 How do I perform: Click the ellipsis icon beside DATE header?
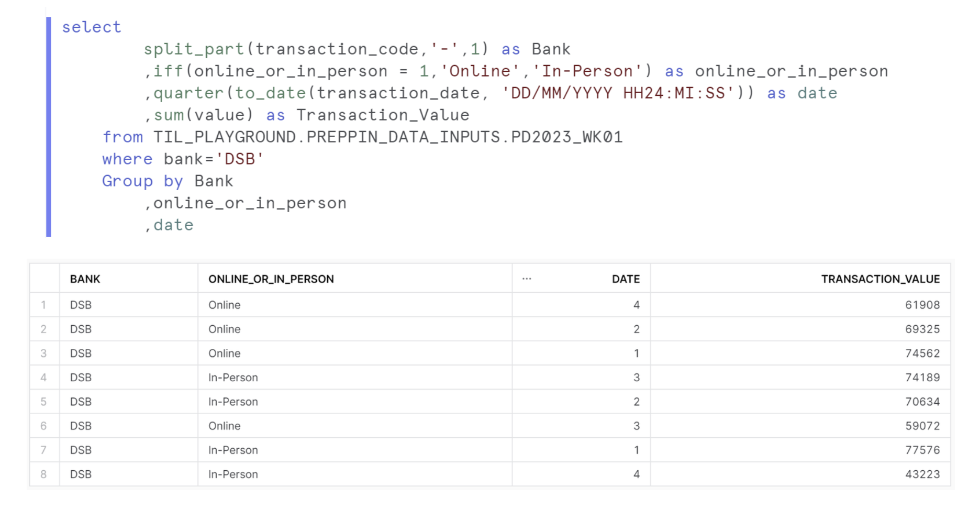pyautogui.click(x=527, y=279)
